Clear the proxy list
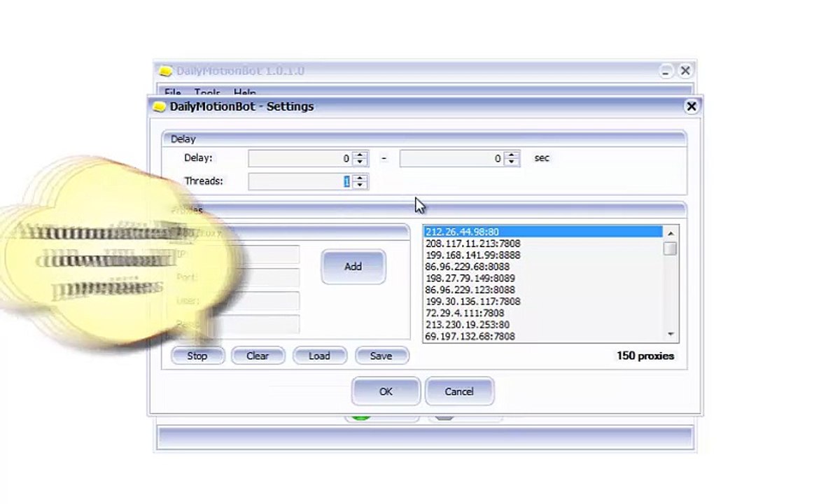 (x=258, y=356)
